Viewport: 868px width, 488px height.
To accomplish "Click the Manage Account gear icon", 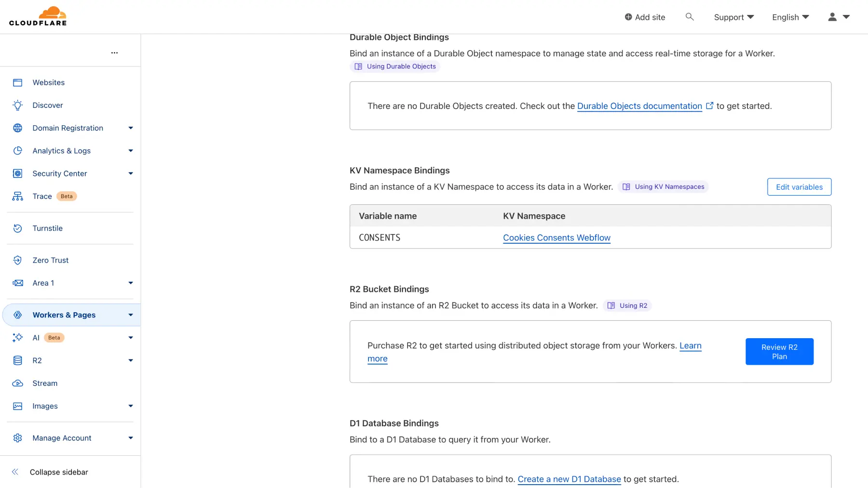I will 18,438.
